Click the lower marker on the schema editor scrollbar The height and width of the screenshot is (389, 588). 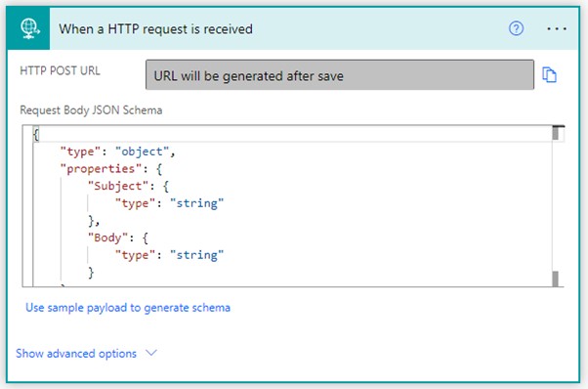(556, 279)
